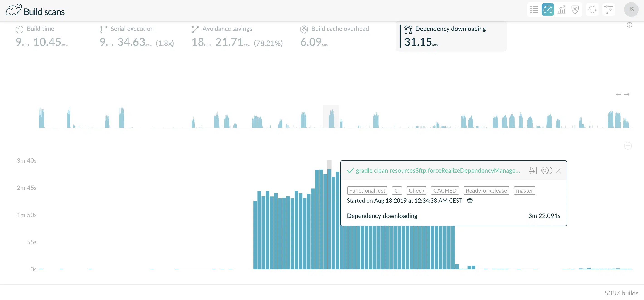Click the refresh builds icon

click(x=592, y=10)
